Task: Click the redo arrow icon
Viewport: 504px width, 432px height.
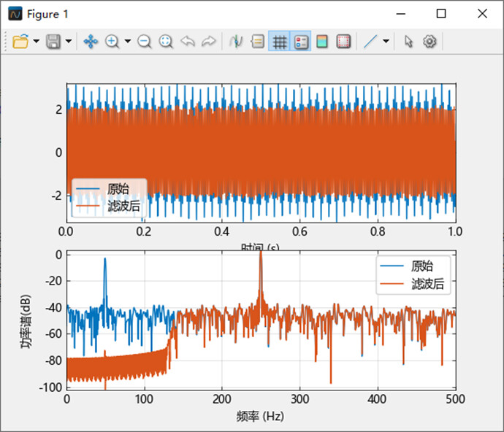Action: [x=209, y=42]
